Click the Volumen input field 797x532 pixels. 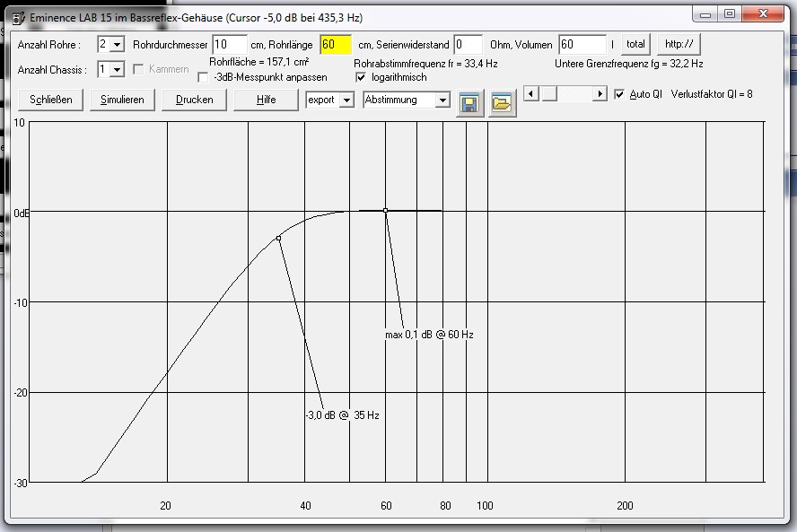[x=582, y=45]
